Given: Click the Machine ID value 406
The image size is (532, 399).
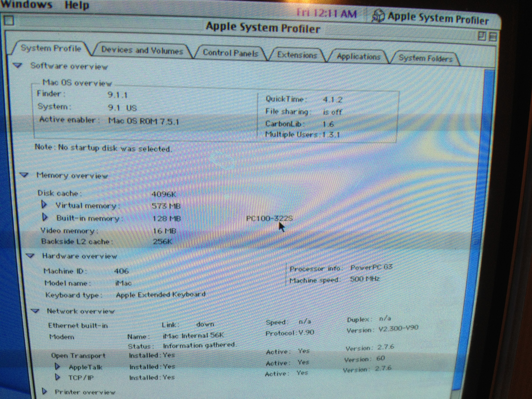Looking at the screenshot, I should (x=121, y=271).
